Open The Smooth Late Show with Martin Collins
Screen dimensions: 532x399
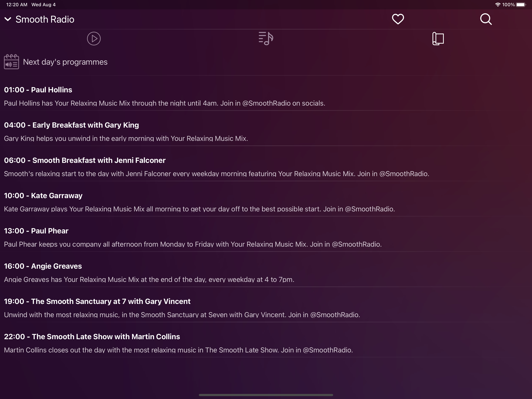click(x=92, y=337)
